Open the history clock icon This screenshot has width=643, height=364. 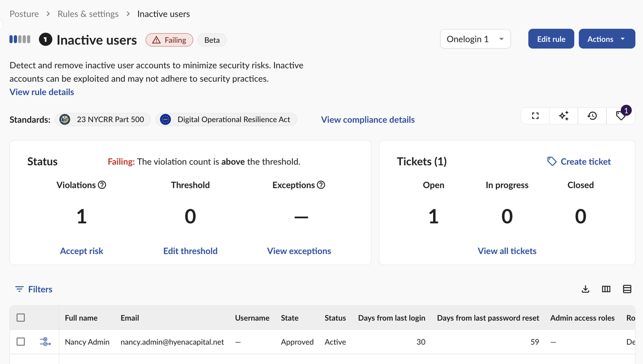pos(592,116)
